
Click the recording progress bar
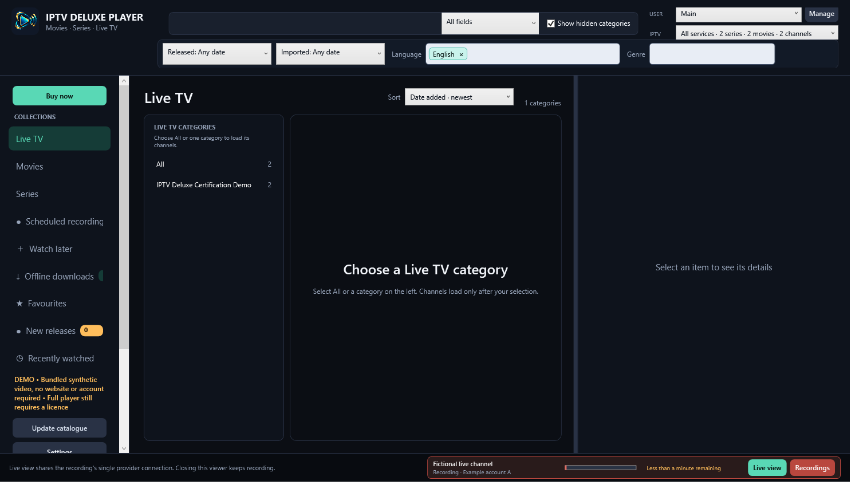(x=600, y=468)
